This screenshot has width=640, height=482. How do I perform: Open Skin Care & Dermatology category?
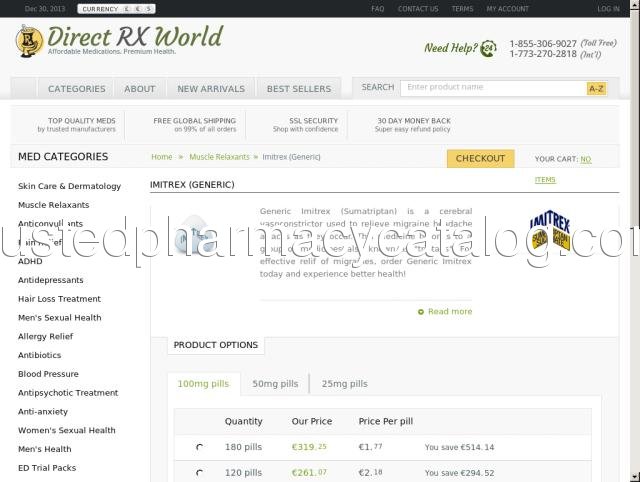click(69, 186)
